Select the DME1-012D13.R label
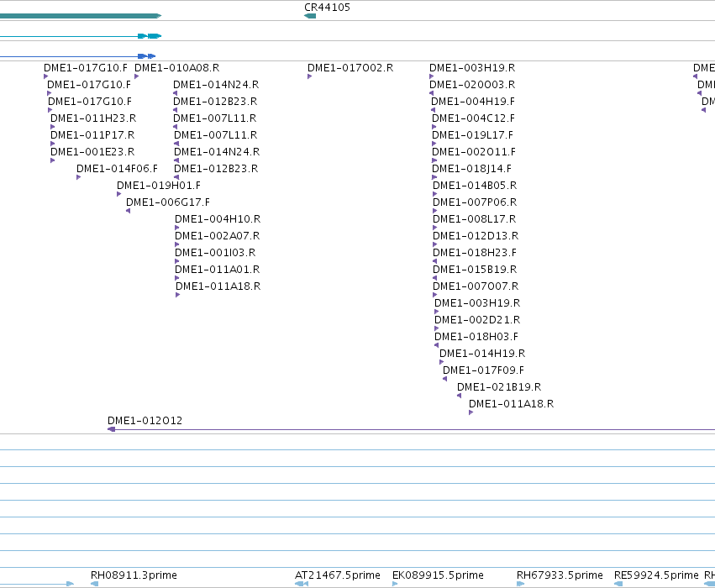 [x=476, y=236]
